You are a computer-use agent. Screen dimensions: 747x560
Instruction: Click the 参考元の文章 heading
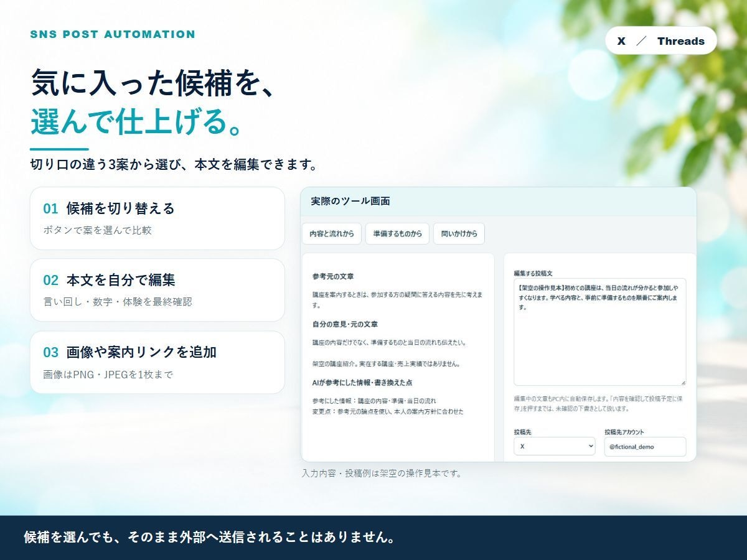click(333, 276)
